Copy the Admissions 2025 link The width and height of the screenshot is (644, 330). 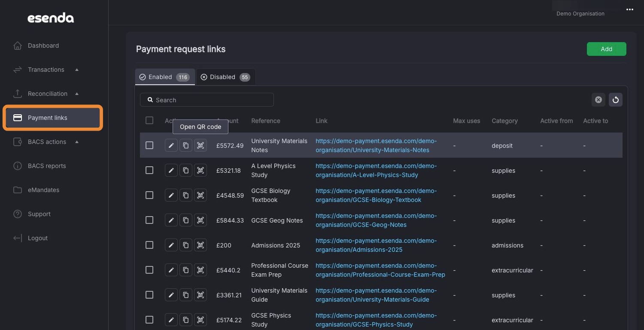pyautogui.click(x=186, y=245)
